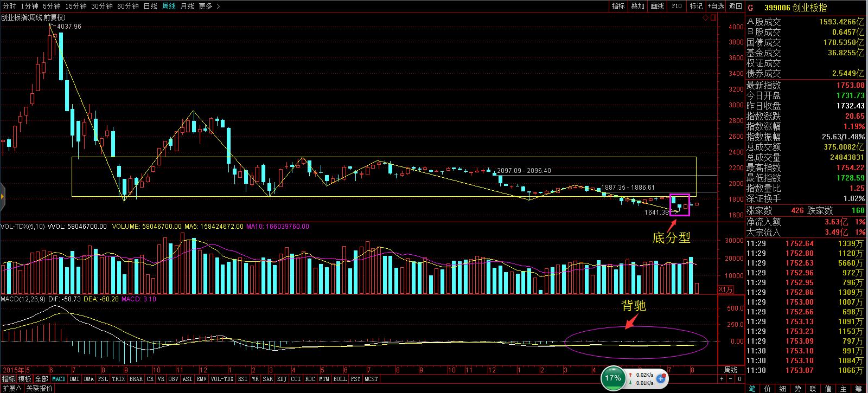
Task: Expand the 扩展 panel
Action: point(11,388)
